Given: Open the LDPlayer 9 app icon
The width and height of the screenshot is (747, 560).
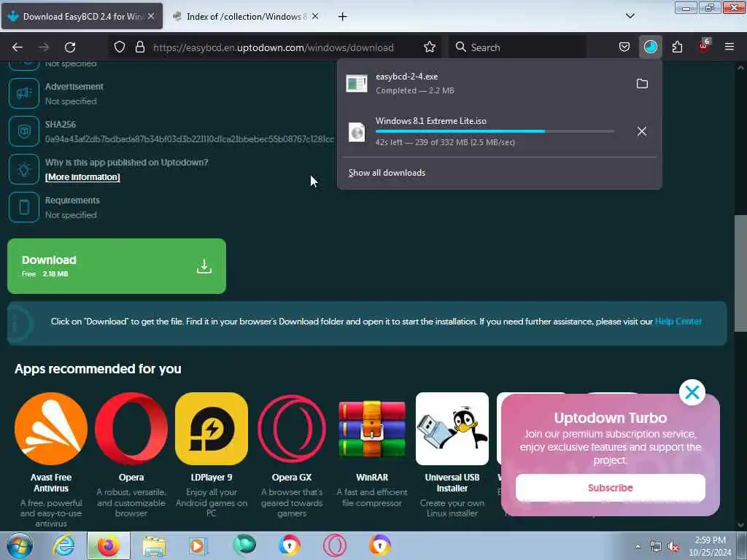Looking at the screenshot, I should click(212, 429).
